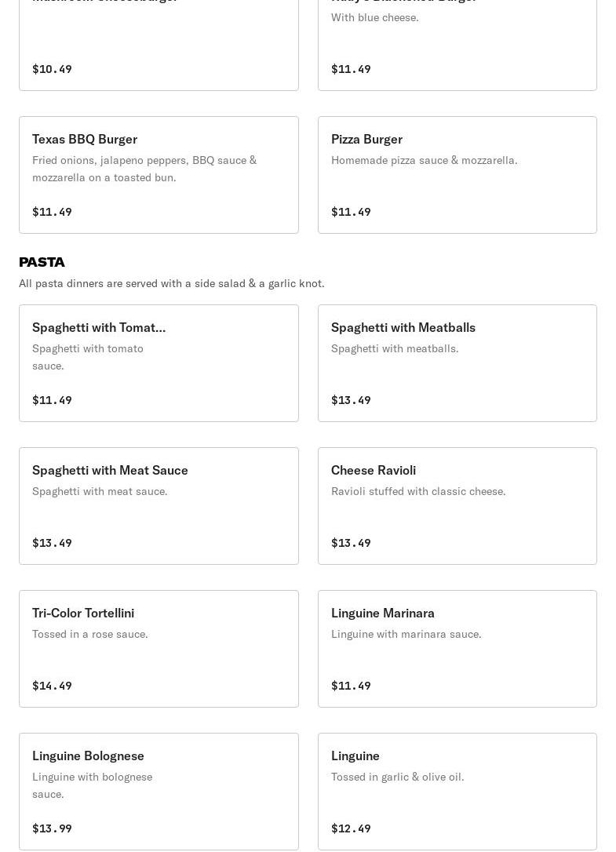Click 'Homemade pizza sauce & mozzarella' description

point(424,160)
